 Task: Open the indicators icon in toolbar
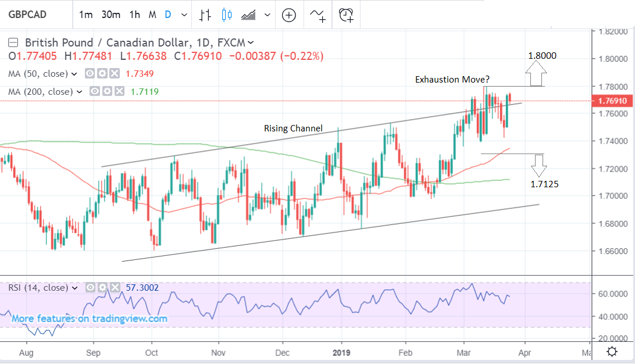point(318,15)
